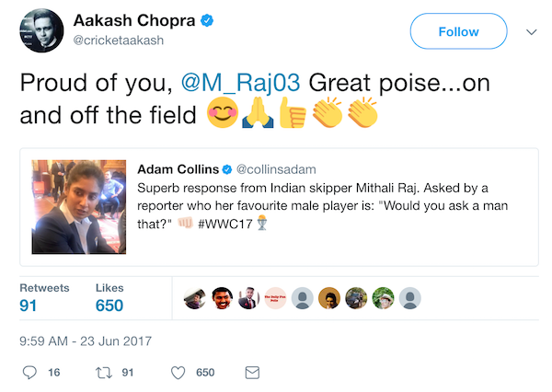Like the tweet with heart icon
Viewport: 552px width, 392px height.
[x=179, y=373]
